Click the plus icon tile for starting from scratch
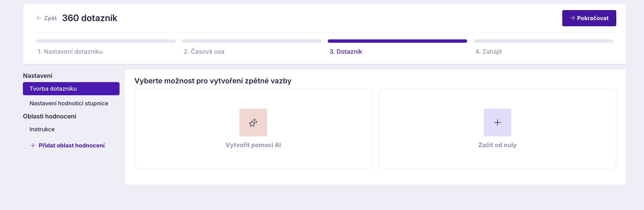This screenshot has width=644, height=210. [x=497, y=123]
